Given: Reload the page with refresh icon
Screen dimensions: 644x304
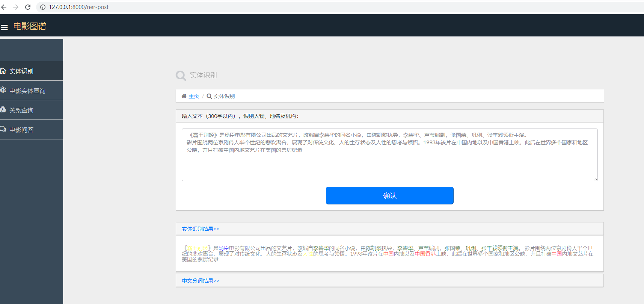Looking at the screenshot, I should click(x=28, y=7).
